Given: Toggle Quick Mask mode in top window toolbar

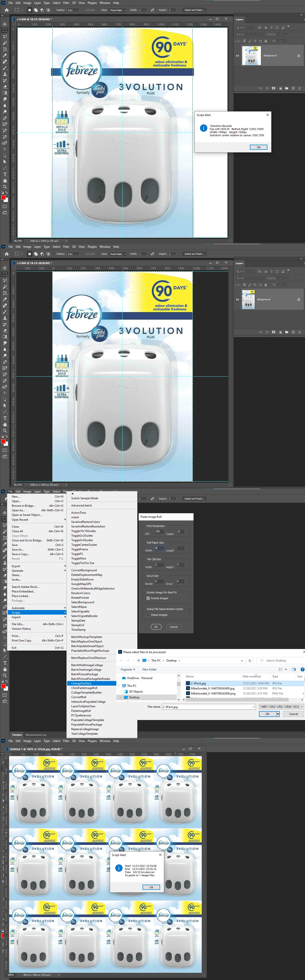Looking at the screenshot, I should point(5,207).
